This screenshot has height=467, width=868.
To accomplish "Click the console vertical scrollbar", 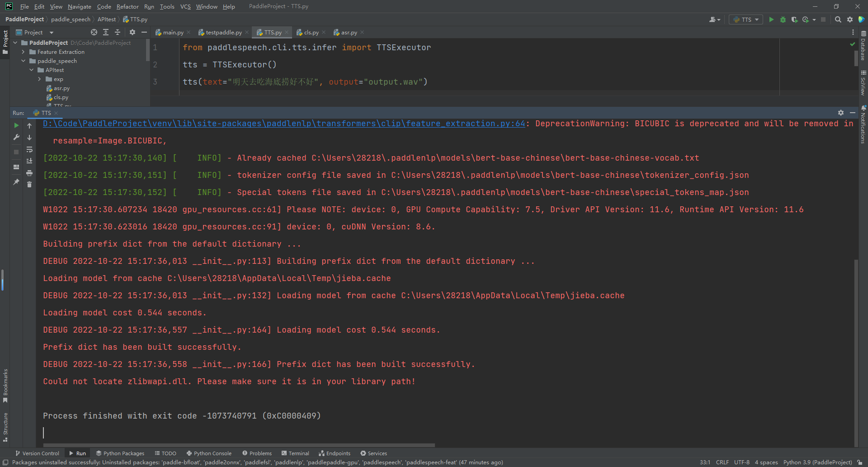I will 856,353.
